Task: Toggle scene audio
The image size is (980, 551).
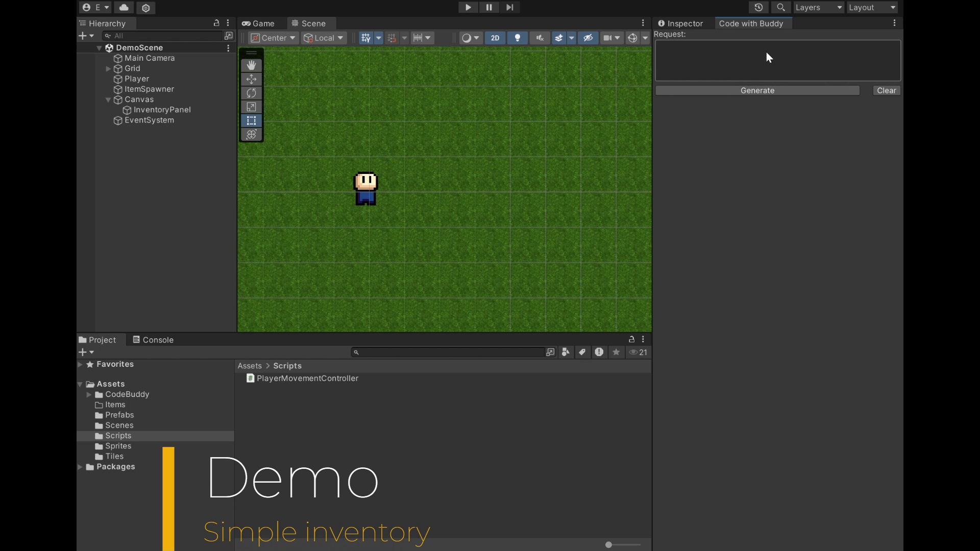Action: [x=540, y=38]
